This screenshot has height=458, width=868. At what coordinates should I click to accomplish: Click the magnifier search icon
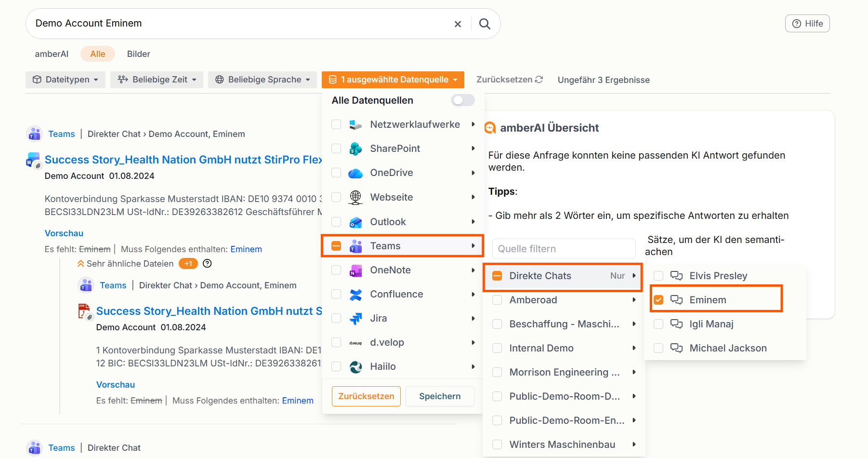click(x=485, y=24)
